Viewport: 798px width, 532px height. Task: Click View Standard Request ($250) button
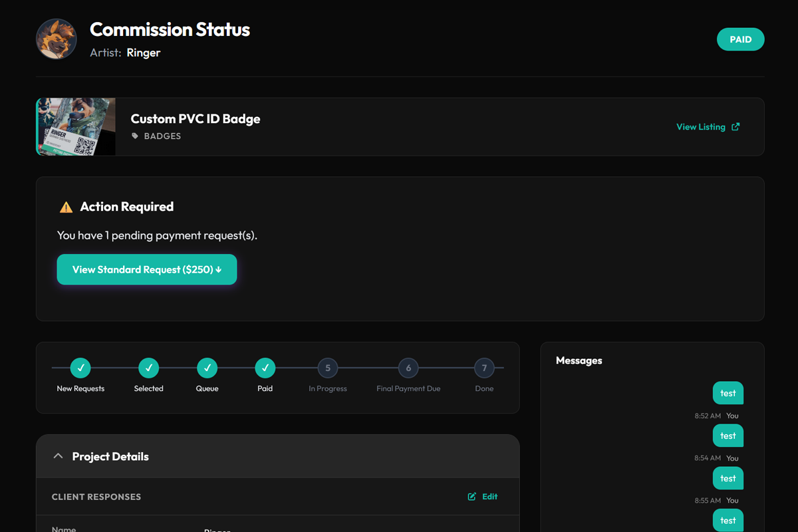(x=147, y=269)
